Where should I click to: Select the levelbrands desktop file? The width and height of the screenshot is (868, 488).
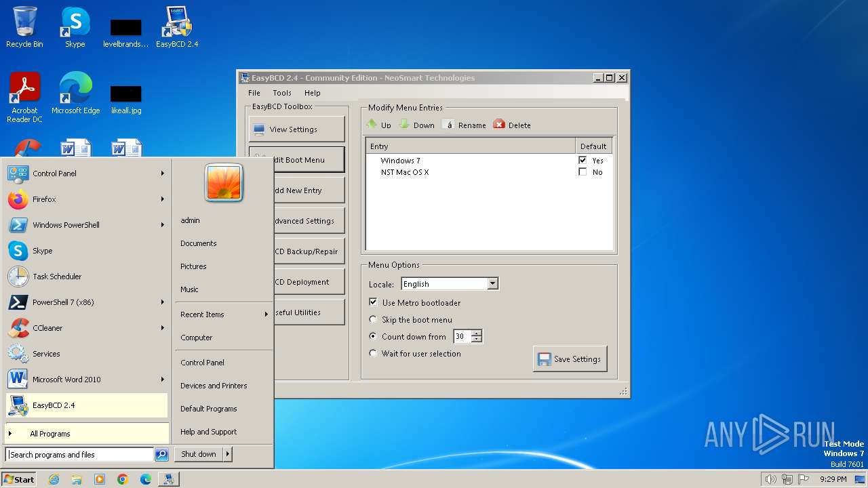126,34
